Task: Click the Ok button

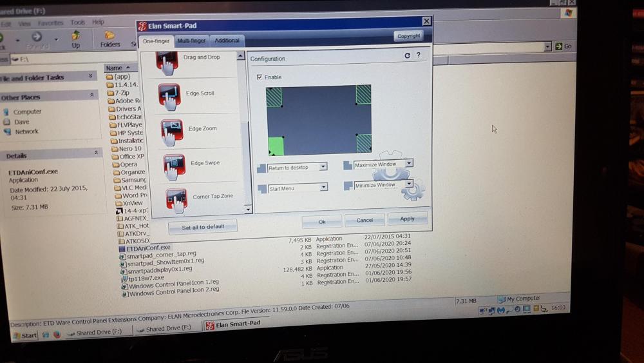Action: point(321,222)
